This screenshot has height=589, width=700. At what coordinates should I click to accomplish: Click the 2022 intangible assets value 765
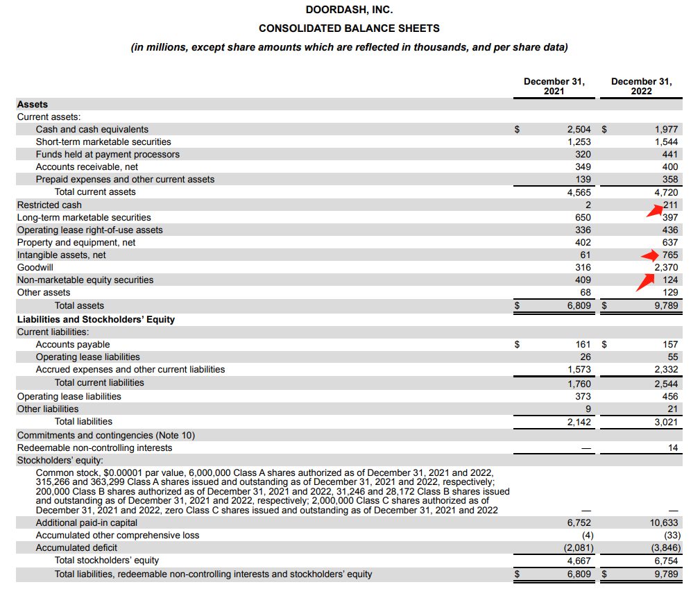point(671,255)
